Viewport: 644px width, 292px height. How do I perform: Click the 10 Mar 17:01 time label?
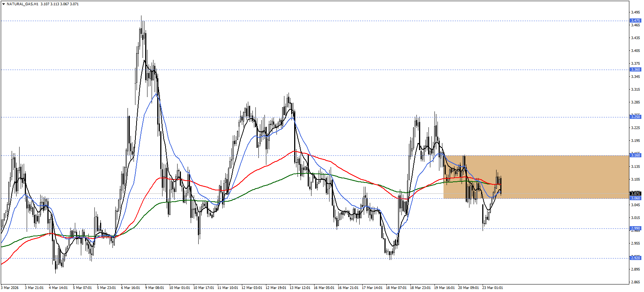204,288
